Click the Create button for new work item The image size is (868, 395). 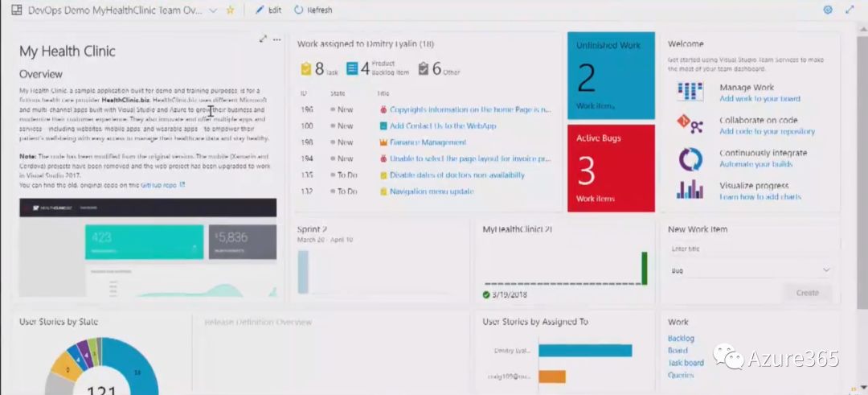807,293
